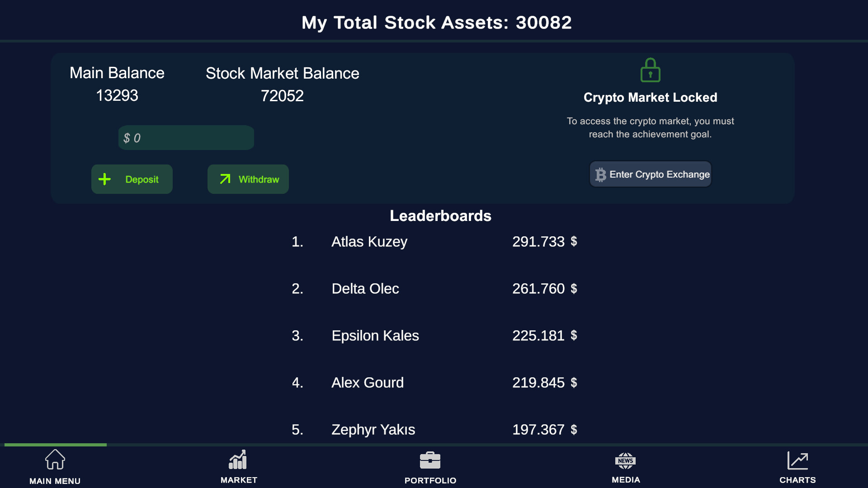Viewport: 868px width, 488px height.
Task: Click the green tab progress indicator bar
Action: click(56, 445)
